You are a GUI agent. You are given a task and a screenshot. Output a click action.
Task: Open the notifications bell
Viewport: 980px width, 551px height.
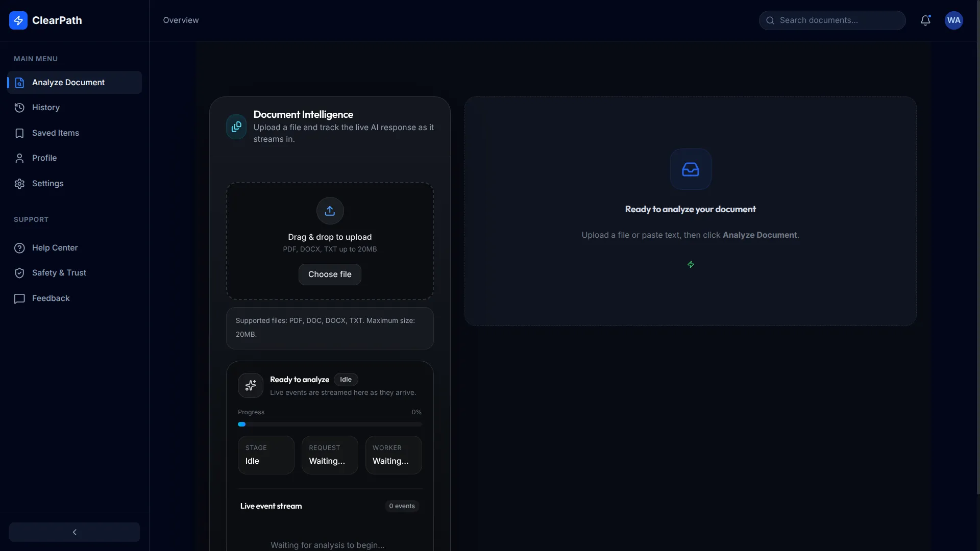click(x=925, y=20)
